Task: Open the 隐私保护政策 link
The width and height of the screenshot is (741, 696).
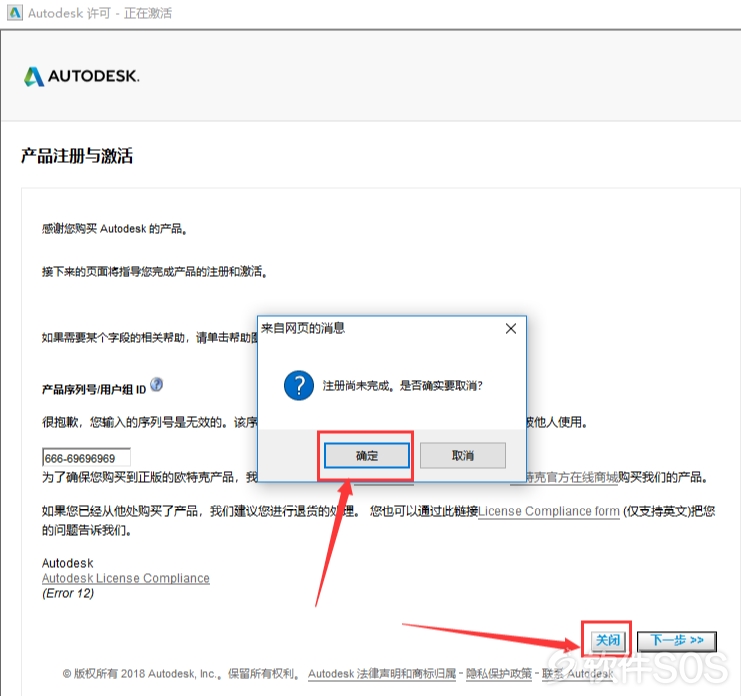Action: click(499, 673)
